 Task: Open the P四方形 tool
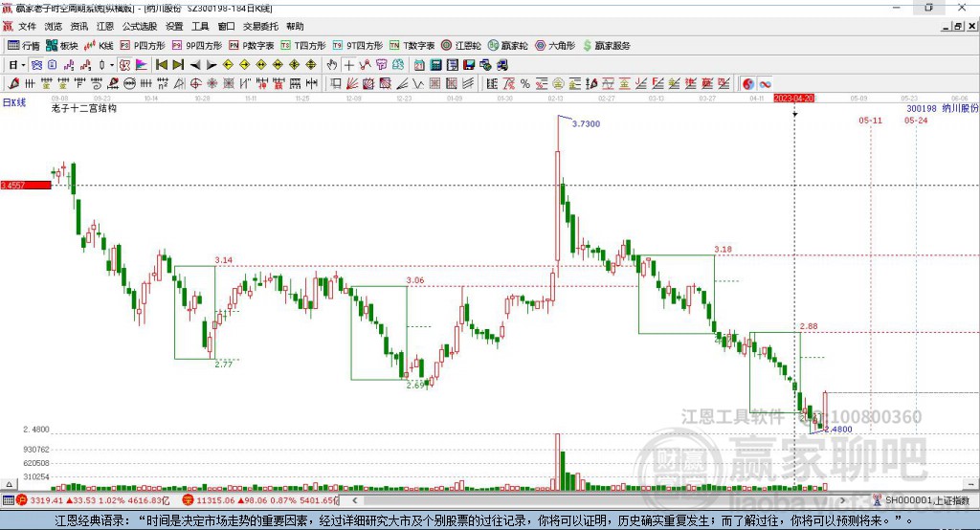coord(143,46)
